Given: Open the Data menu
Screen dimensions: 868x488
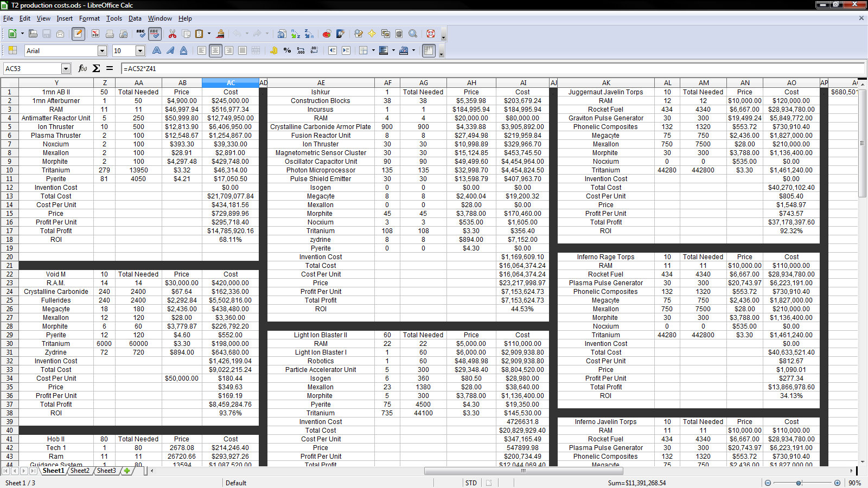Looking at the screenshot, I should point(135,18).
